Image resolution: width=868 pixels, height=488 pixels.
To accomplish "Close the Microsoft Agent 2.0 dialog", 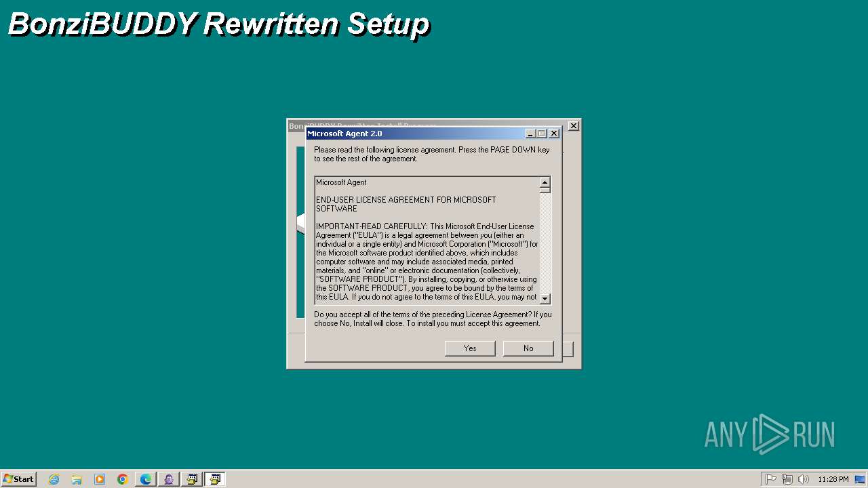I will 554,134.
